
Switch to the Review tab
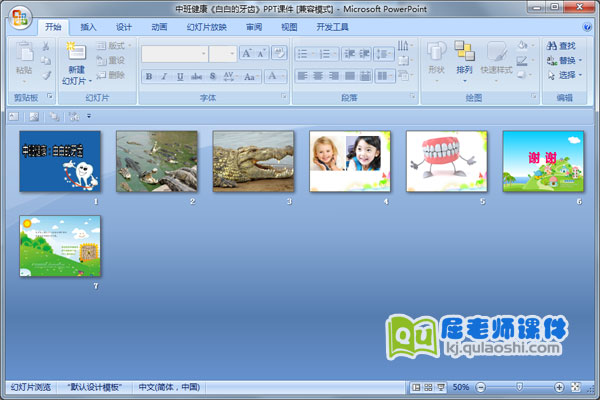(254, 27)
